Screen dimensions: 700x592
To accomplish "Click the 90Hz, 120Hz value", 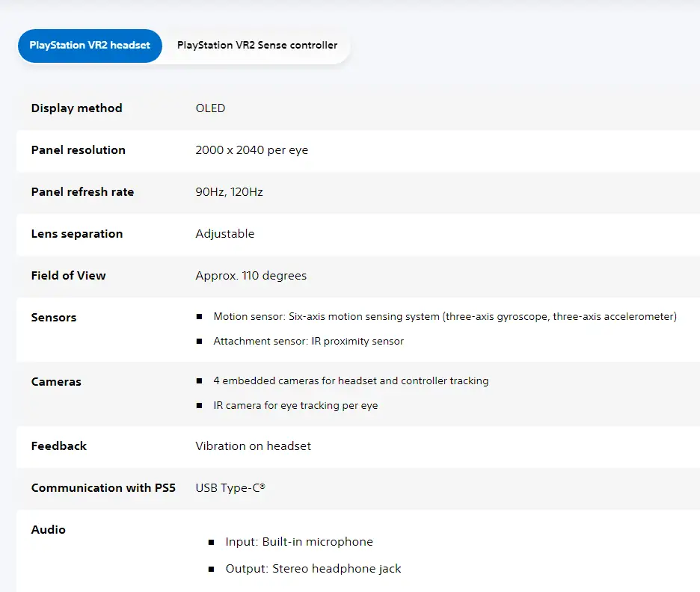I will tap(229, 192).
